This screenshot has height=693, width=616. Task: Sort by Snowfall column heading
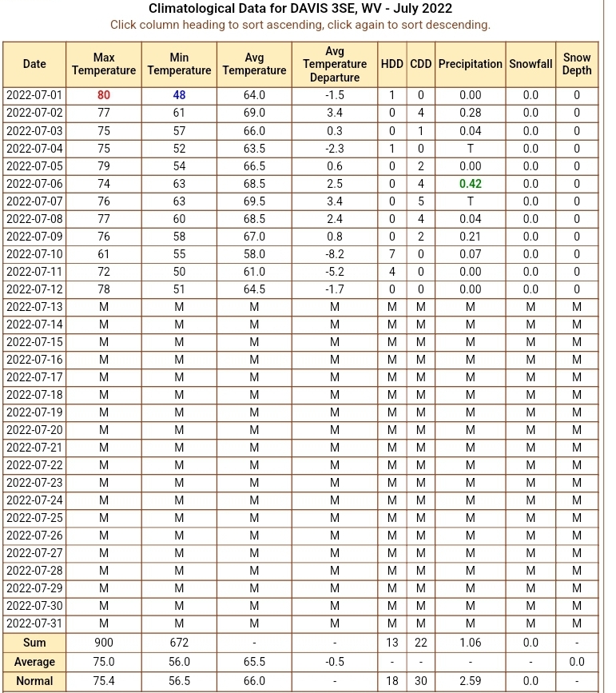click(531, 64)
